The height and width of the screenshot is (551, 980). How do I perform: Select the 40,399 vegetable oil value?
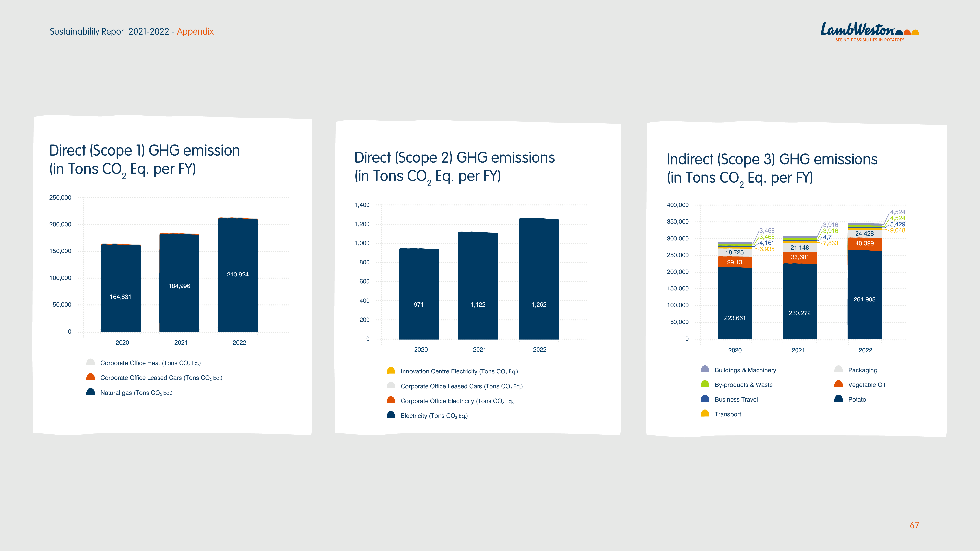click(864, 243)
